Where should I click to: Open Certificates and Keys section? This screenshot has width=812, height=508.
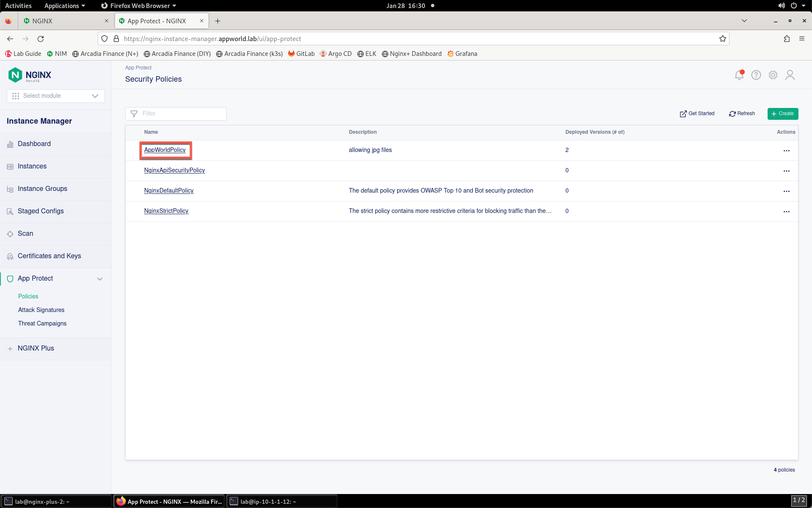(x=55, y=256)
